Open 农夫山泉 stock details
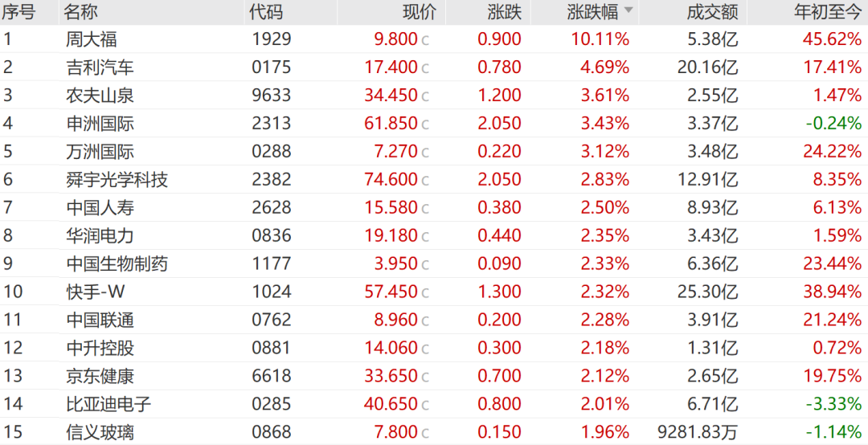This screenshot has width=868, height=445. point(434,96)
